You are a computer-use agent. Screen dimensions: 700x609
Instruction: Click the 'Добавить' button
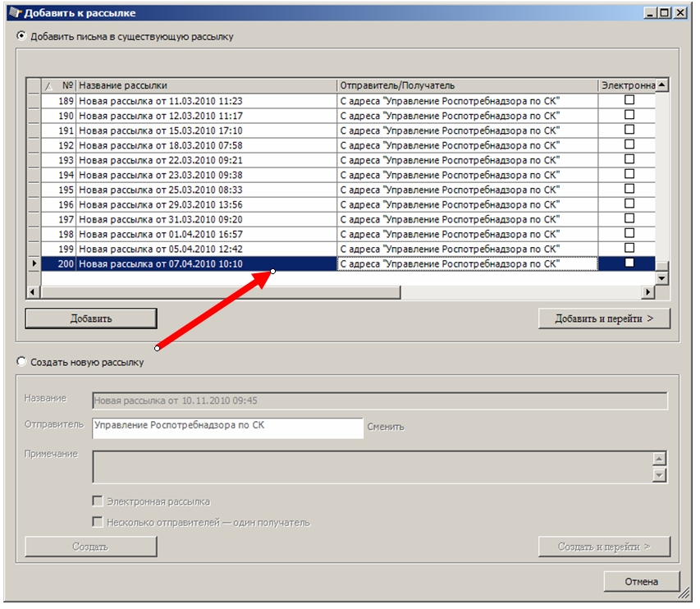tap(91, 318)
